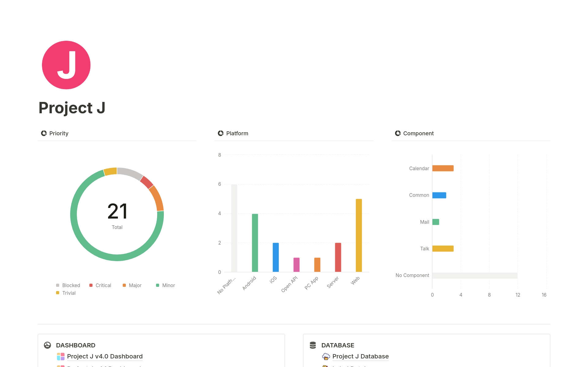Click the Platform chart icon
Screen dimensions: 588x367
(221, 133)
